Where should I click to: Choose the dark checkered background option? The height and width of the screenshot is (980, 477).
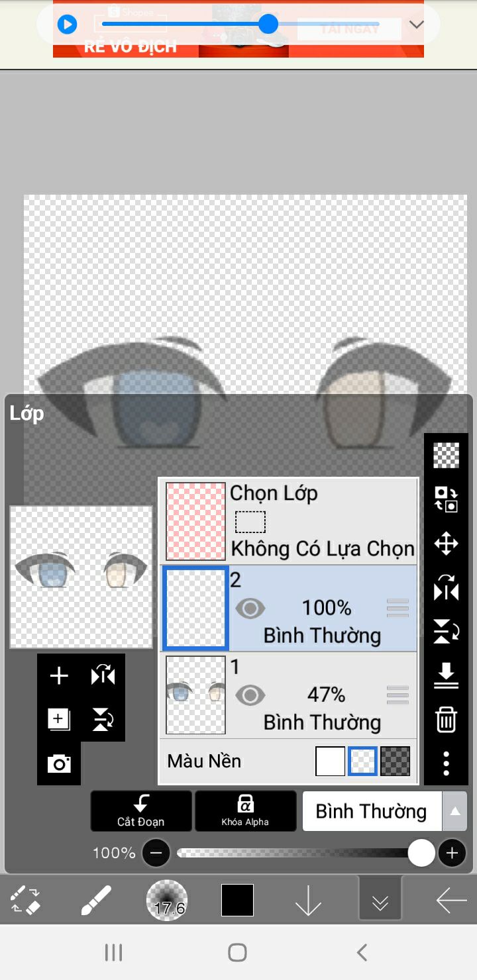396,761
